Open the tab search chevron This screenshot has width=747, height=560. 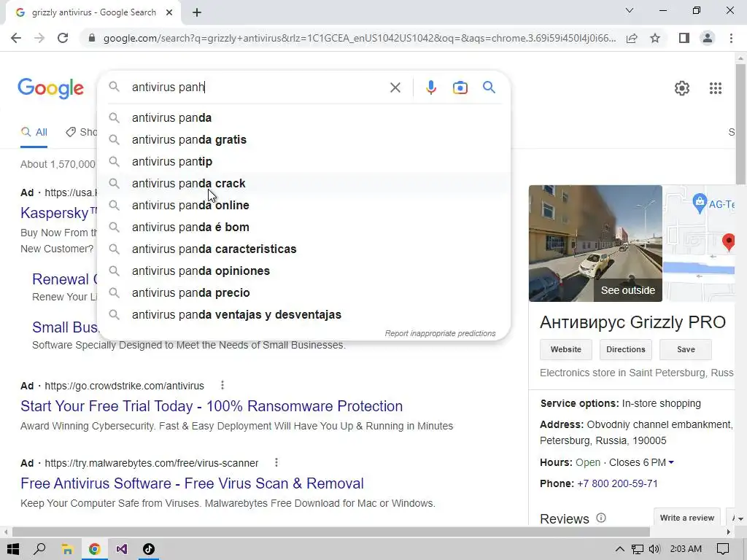[x=630, y=10]
